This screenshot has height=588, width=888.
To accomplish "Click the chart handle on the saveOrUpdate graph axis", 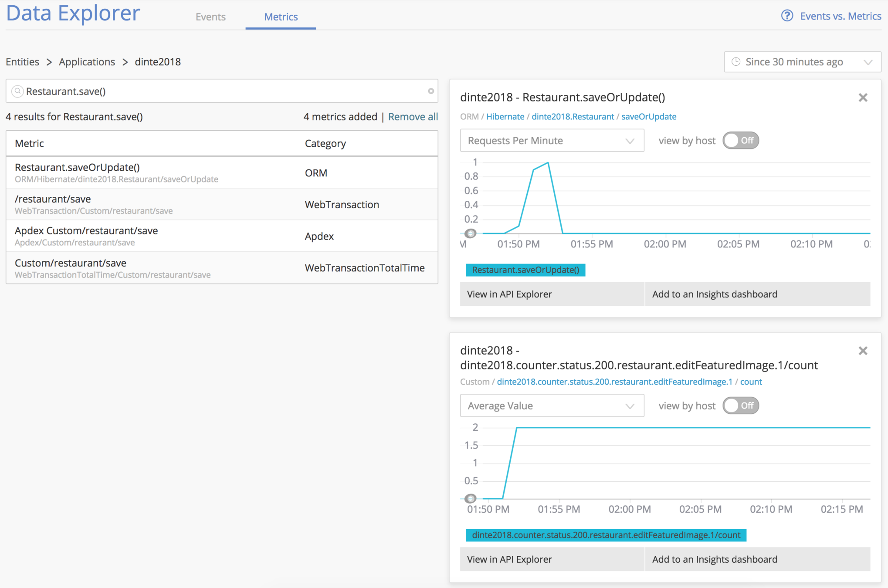I will click(470, 233).
